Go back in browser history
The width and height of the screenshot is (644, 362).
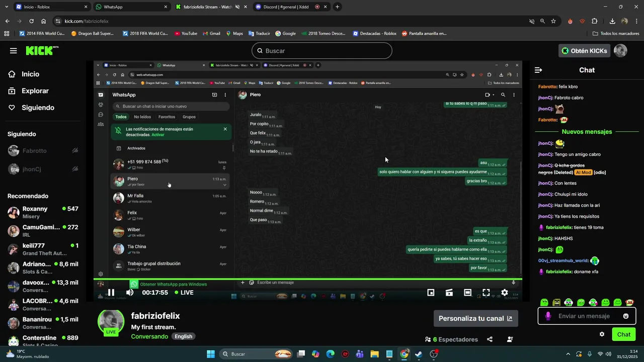[x=7, y=21]
